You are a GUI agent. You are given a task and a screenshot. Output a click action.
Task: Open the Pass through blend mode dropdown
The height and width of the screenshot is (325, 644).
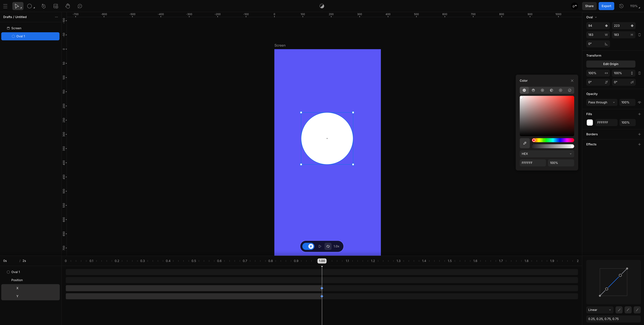[x=602, y=102]
